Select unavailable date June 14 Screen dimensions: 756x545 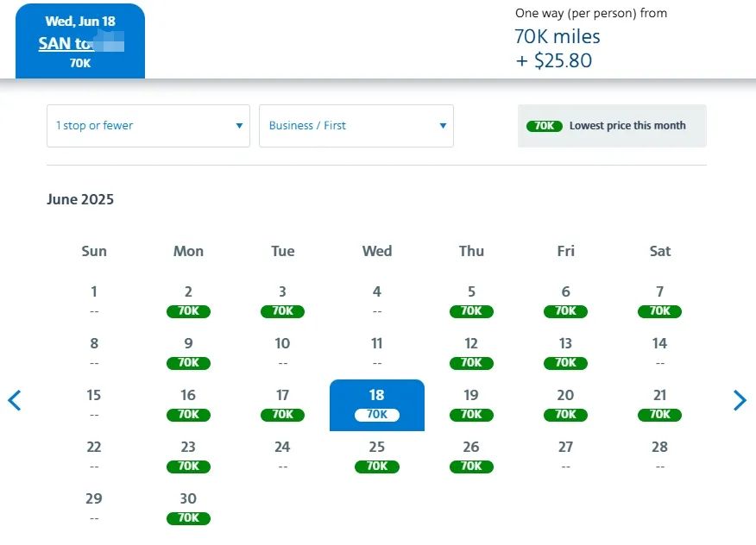click(x=659, y=353)
